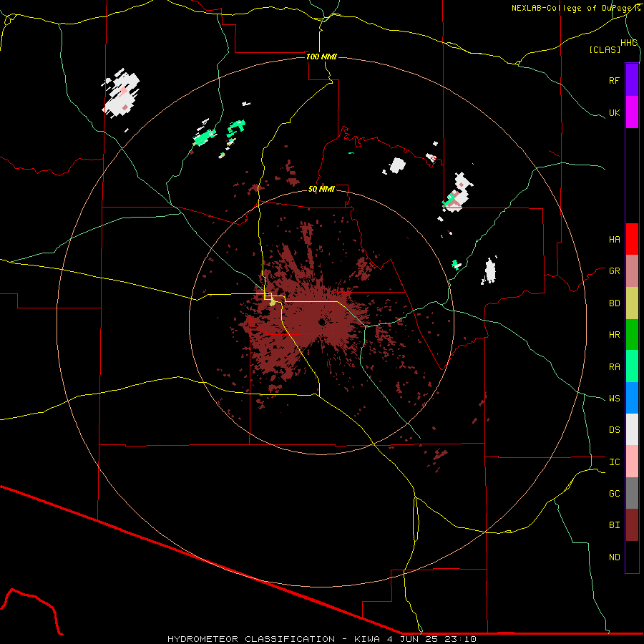
Task: Click the RF purple legend swatch
Action: [x=632, y=80]
